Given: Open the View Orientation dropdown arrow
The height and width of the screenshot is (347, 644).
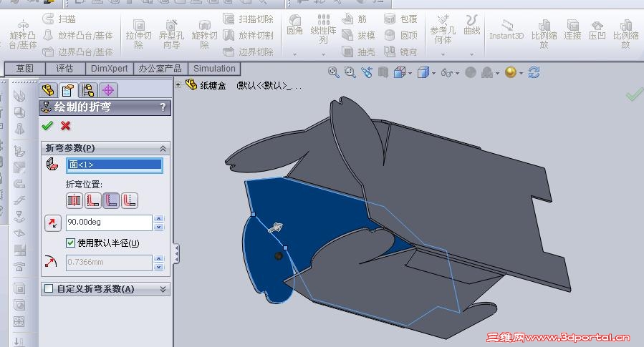Looking at the screenshot, I should [x=410, y=74].
